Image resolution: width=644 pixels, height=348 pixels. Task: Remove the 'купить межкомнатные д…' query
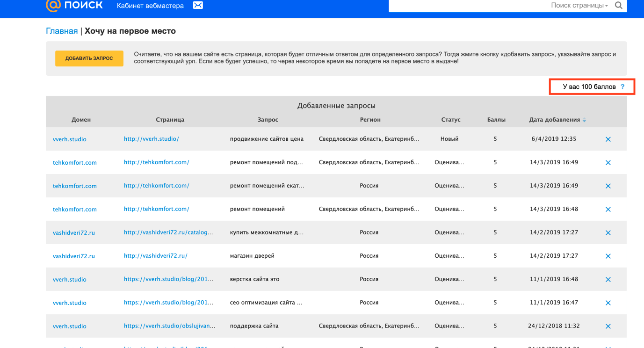point(608,233)
